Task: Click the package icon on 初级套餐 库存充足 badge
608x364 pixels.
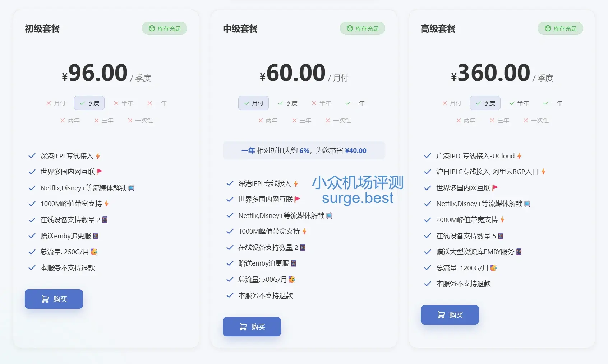Action: point(151,28)
